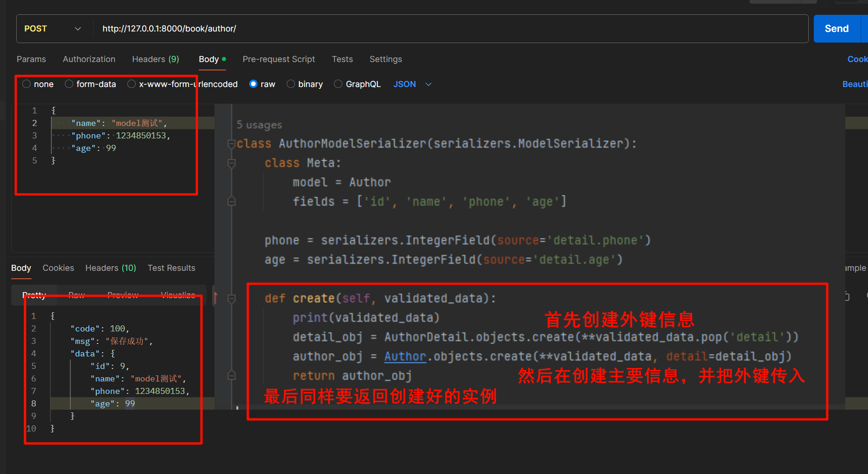The width and height of the screenshot is (868, 474).
Task: Open the response Headers (10) tab
Action: pyautogui.click(x=111, y=268)
